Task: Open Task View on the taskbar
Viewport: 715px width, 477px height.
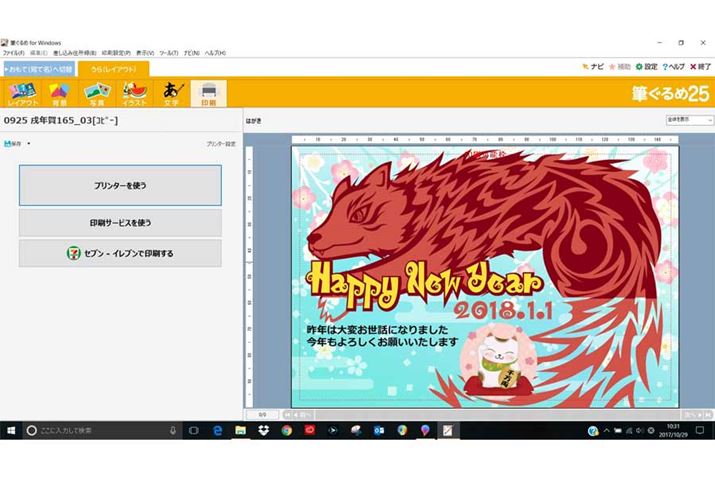Action: (194, 430)
